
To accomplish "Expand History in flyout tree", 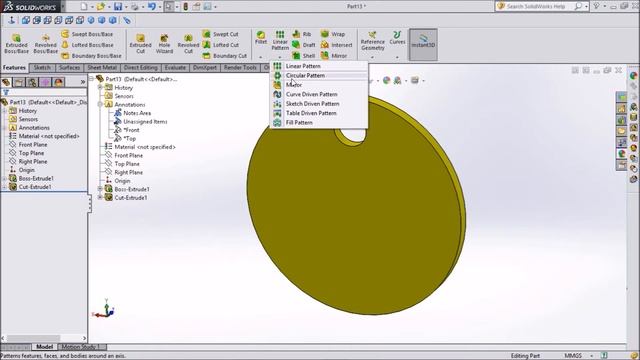I will tap(100, 87).
